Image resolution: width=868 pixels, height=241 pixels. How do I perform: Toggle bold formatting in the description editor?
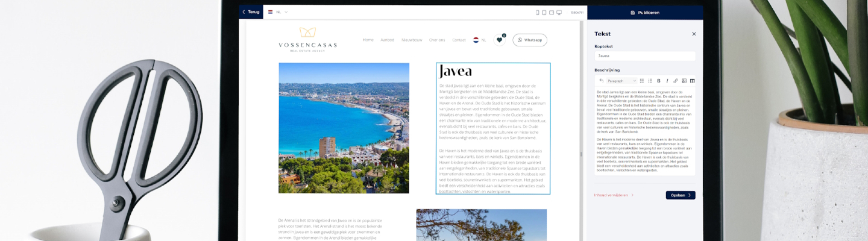[x=658, y=81]
